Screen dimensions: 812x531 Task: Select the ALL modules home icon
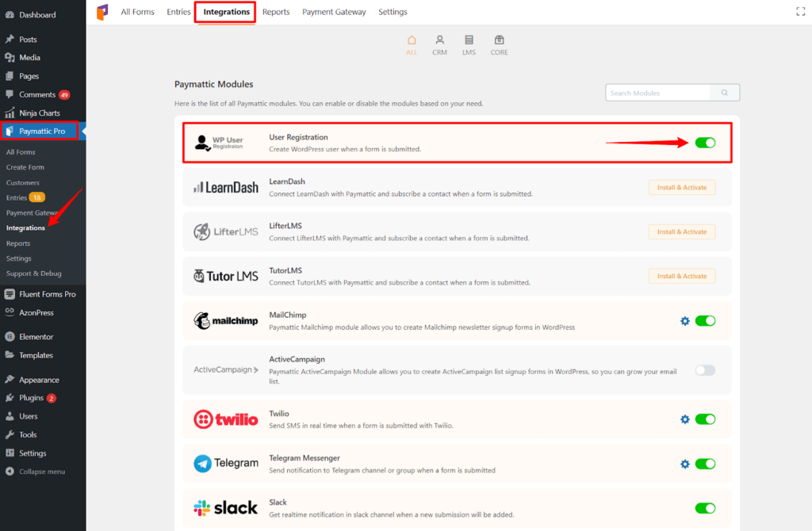[412, 40]
